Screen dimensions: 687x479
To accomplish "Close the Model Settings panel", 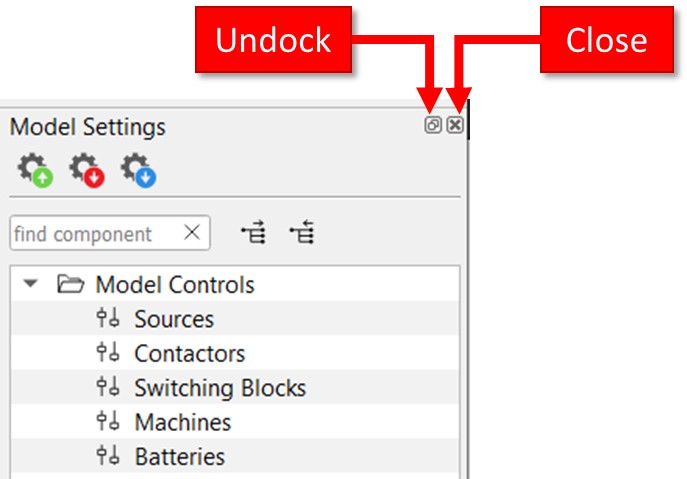I will tap(455, 126).
